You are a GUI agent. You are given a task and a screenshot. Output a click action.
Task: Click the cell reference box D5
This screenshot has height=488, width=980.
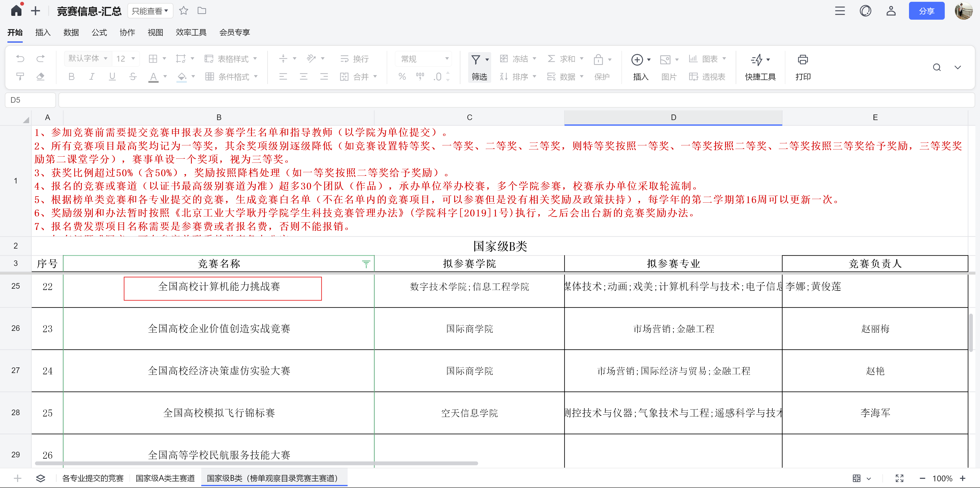coord(30,100)
